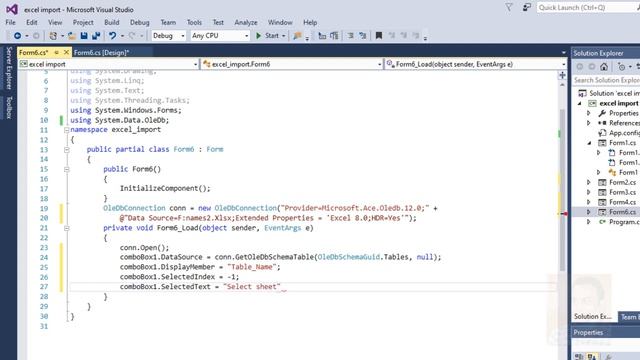Click in the Quick Launch search box

[588, 7]
